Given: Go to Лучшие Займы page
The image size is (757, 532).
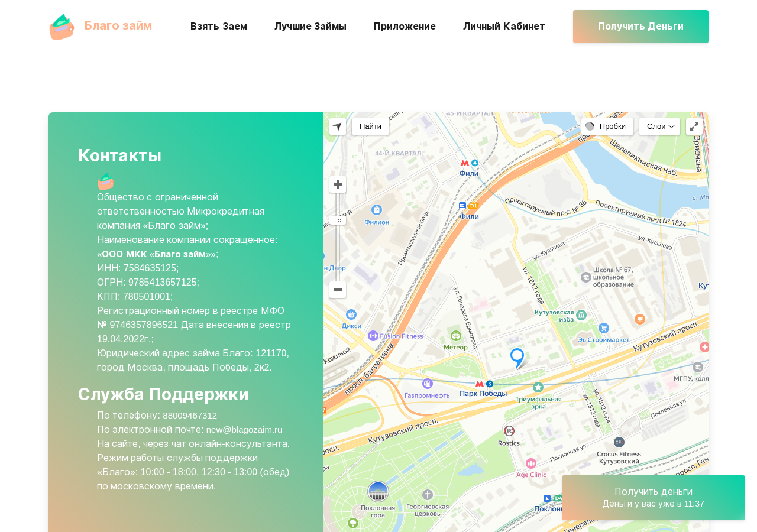Looking at the screenshot, I should coord(310,26).
